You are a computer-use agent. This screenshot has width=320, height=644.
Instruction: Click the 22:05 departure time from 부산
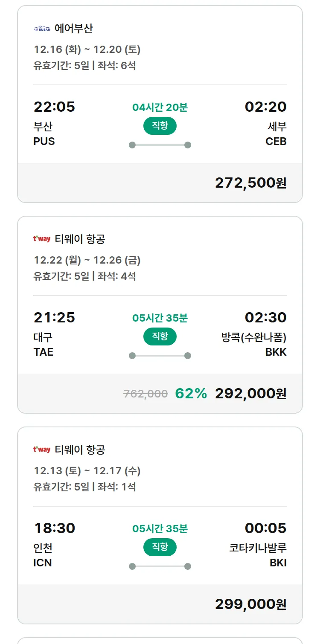(x=54, y=107)
